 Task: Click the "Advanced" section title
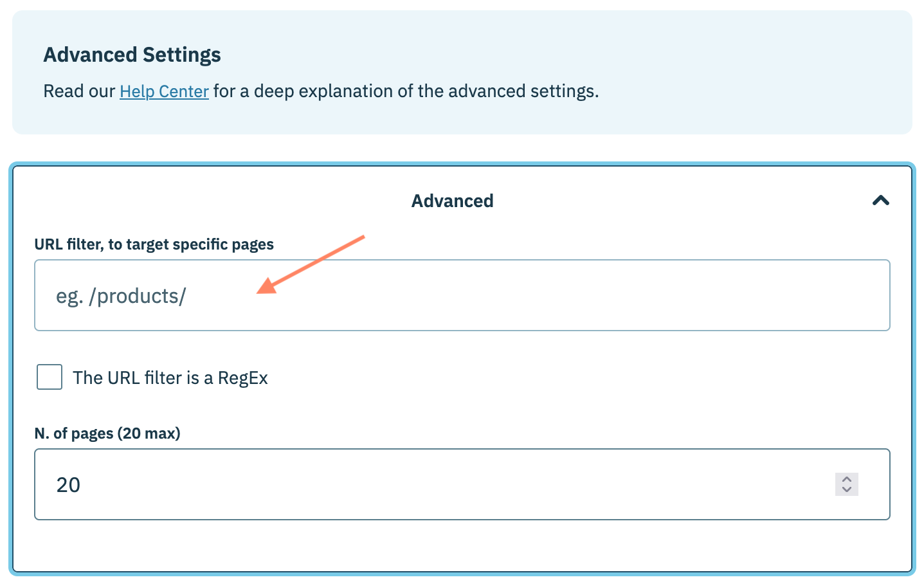click(452, 201)
